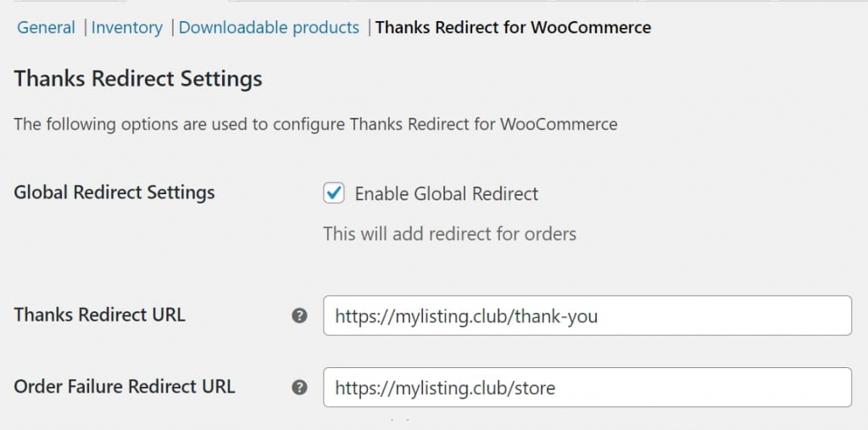Click 'This will add redirect for orders' description
Screen dimensions: 868x430
pos(449,234)
